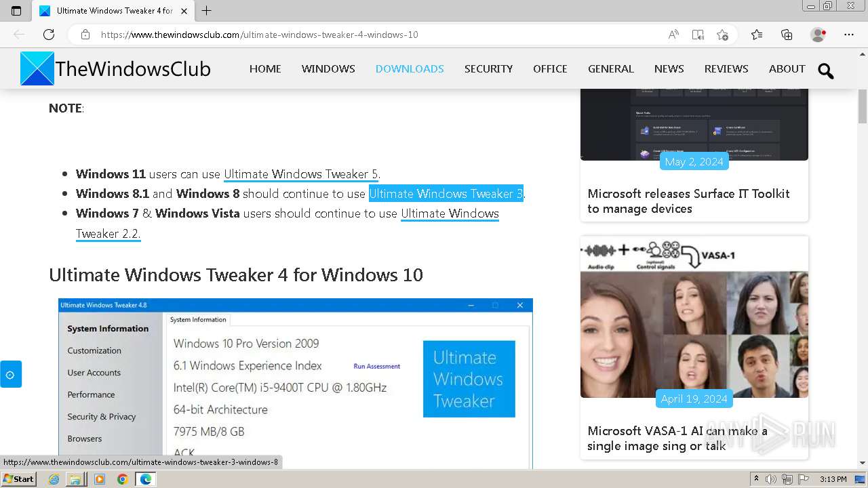Open Chrome from taskbar

[x=122, y=479]
